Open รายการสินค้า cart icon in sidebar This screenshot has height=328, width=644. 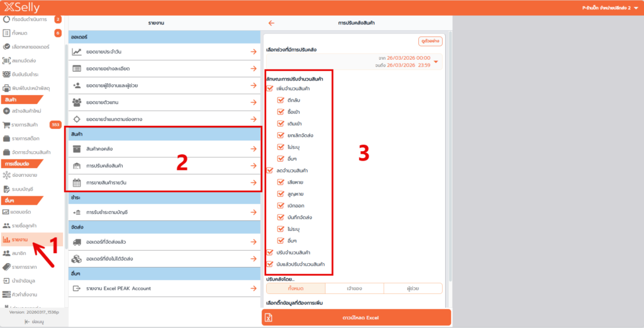point(6,125)
